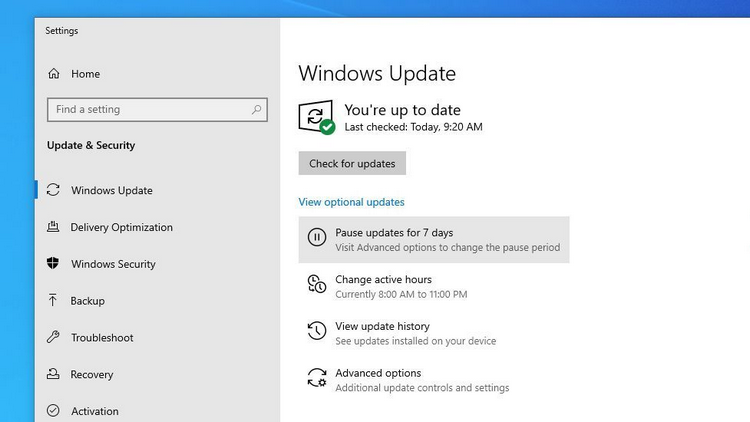Click See updates installed on your device text
Screen dimensions: 750x422
pyautogui.click(x=415, y=341)
